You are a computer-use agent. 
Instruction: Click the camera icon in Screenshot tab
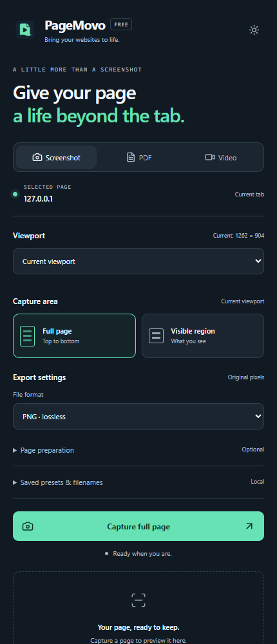(x=37, y=157)
